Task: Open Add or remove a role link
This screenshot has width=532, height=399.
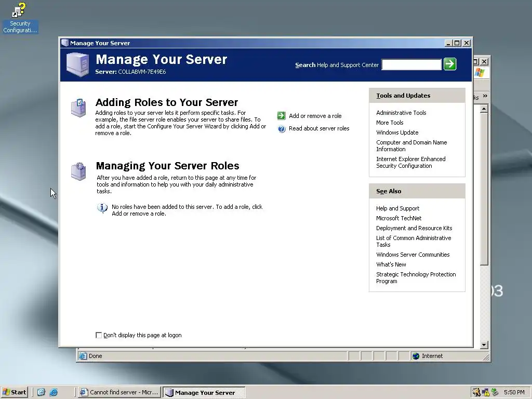Action: click(x=315, y=116)
